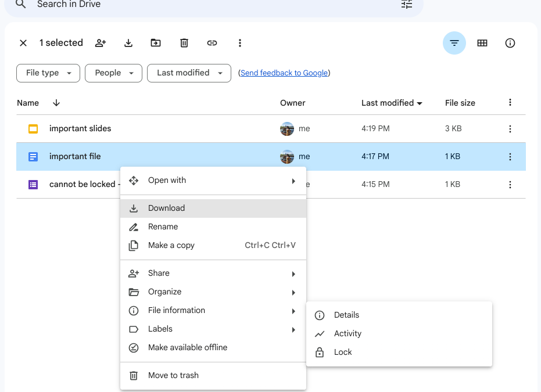Click the move to folder icon
This screenshot has width=541, height=392.
tap(156, 43)
